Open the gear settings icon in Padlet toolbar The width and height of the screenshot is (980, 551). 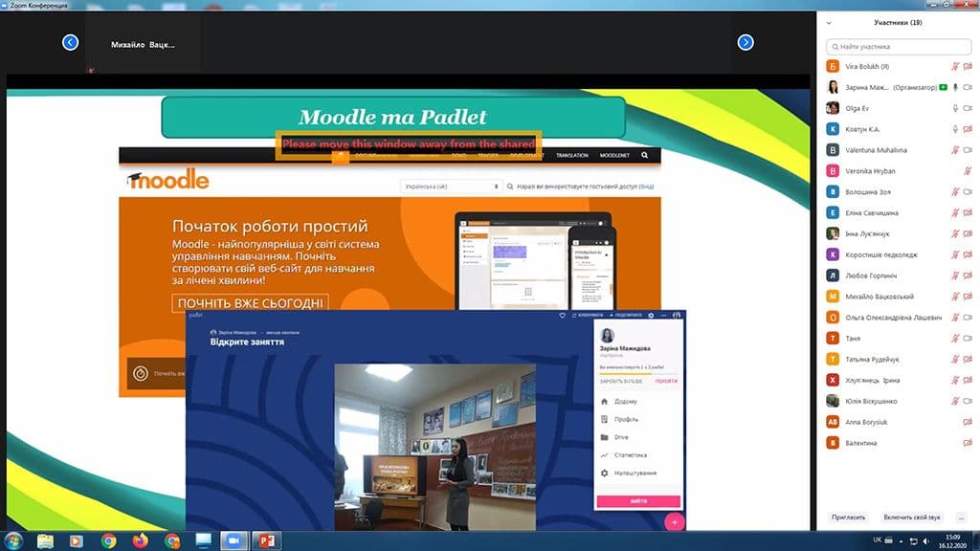click(651, 316)
